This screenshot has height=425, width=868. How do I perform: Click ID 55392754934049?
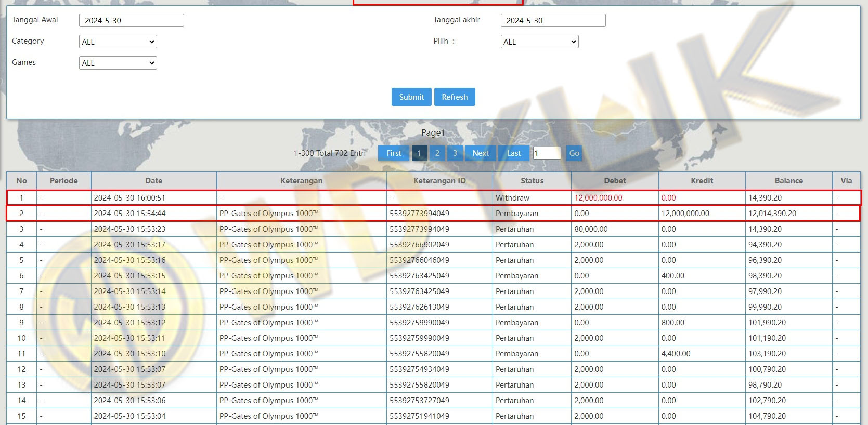coord(419,369)
